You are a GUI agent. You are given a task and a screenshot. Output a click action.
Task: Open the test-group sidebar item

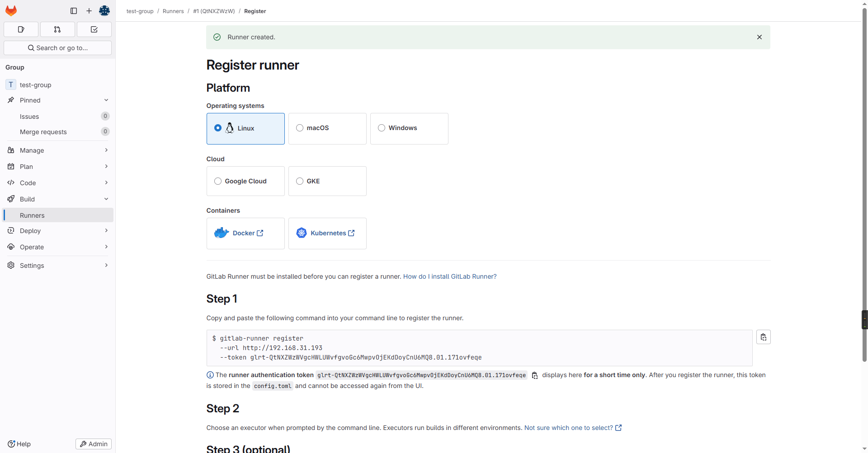click(58, 85)
